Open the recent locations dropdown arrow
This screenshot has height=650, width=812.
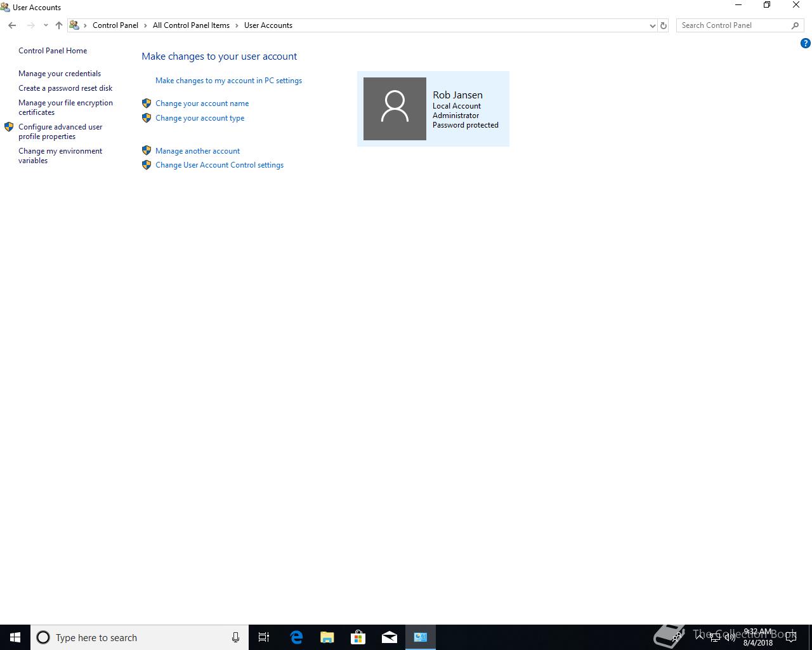[46, 25]
